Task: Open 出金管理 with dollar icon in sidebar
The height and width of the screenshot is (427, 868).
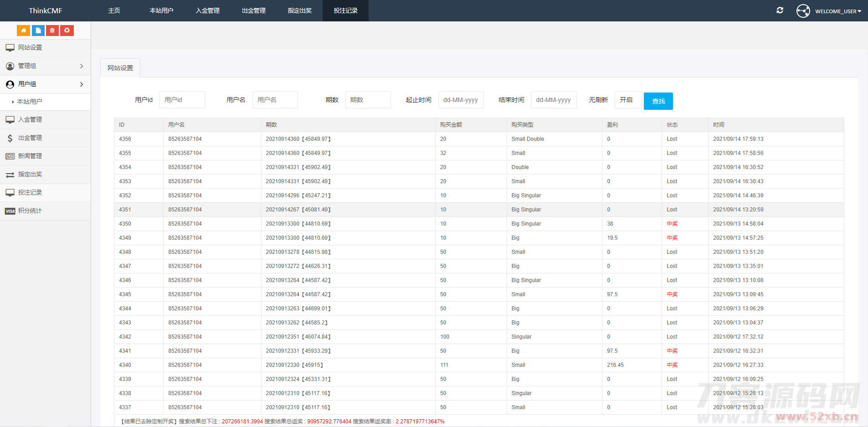Action: click(x=30, y=138)
